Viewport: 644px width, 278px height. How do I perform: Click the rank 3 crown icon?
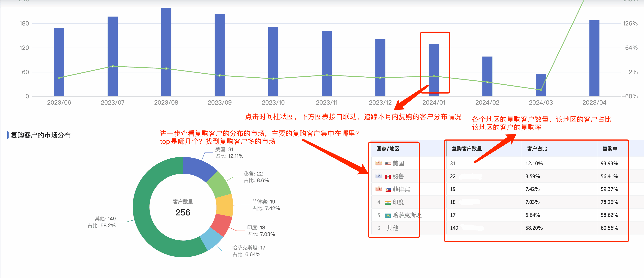coord(379,189)
